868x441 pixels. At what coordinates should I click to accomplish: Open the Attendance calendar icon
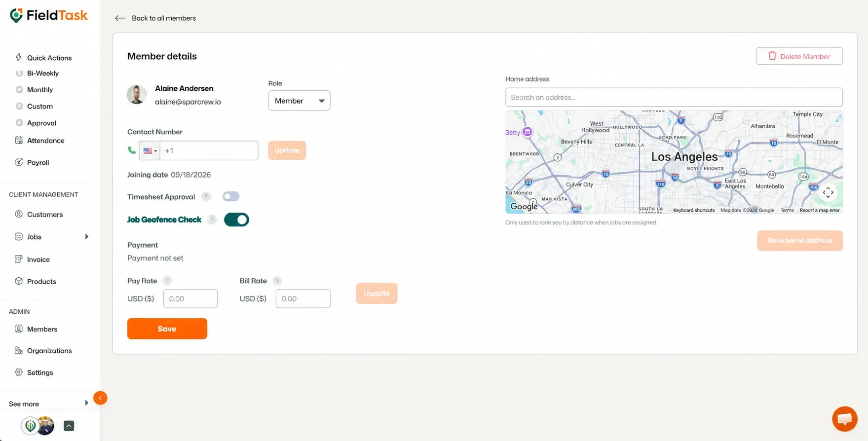pos(19,140)
